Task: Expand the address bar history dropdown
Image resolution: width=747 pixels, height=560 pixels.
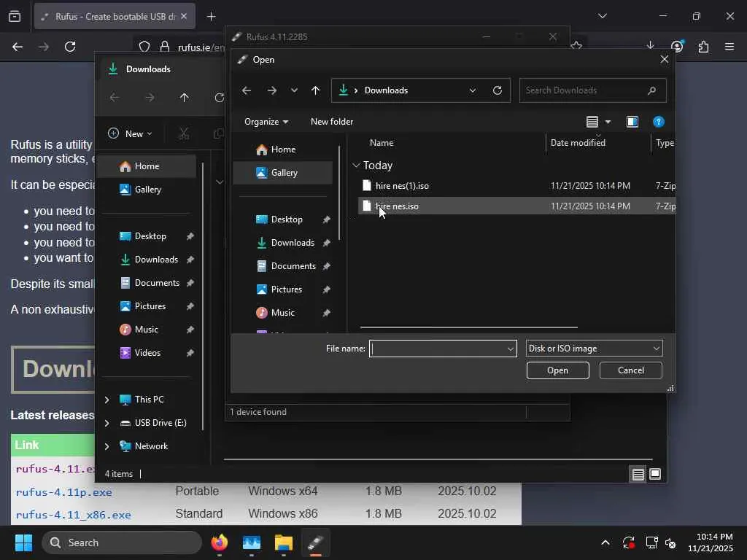Action: click(473, 90)
